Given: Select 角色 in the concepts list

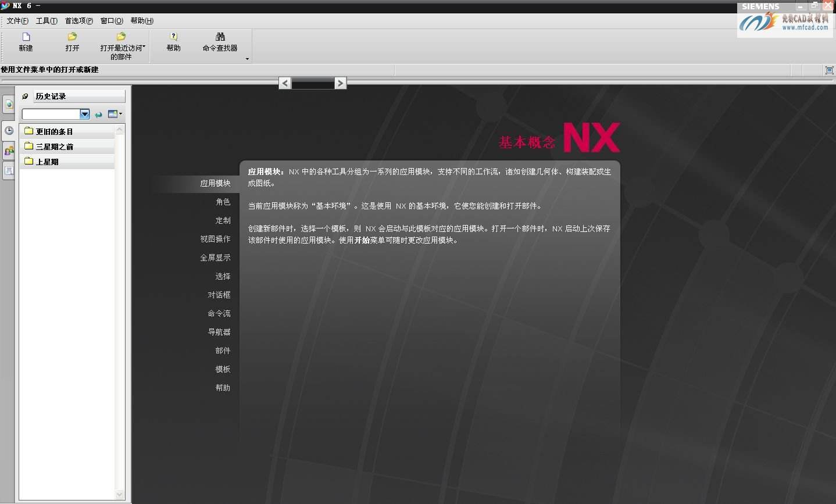Looking at the screenshot, I should [x=223, y=202].
